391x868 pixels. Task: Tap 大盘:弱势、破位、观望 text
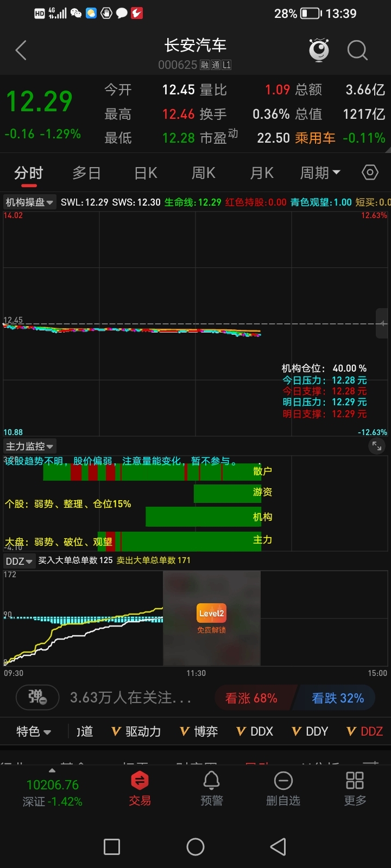coord(58,542)
